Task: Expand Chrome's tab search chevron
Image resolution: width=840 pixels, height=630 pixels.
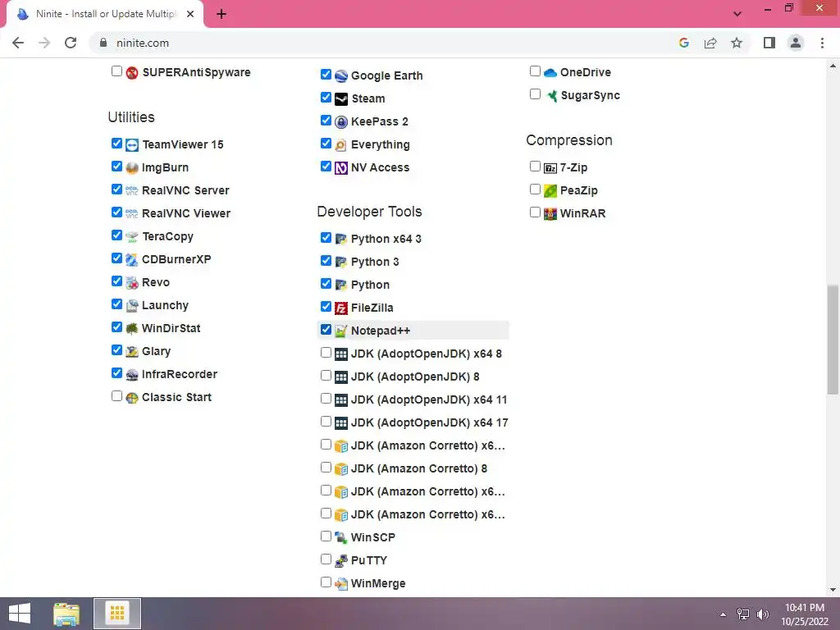Action: click(x=737, y=14)
